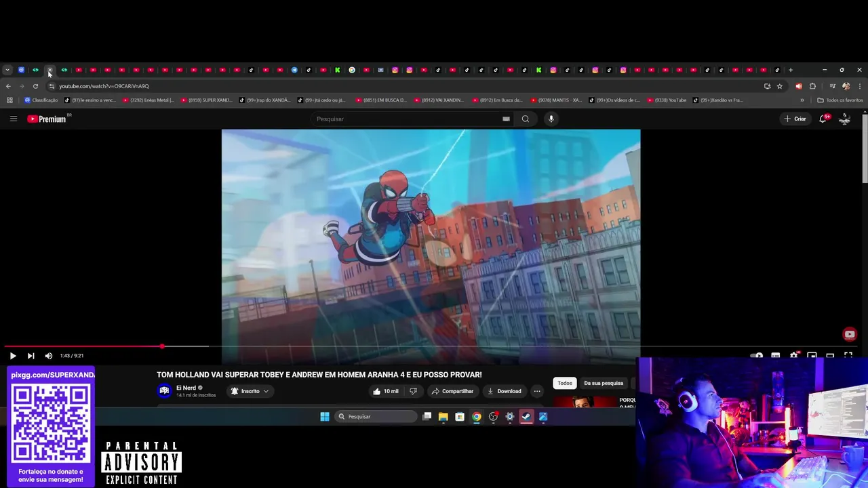This screenshot has width=868, height=488.
Task: Open the on-screen keyboard in search box
Action: (x=506, y=119)
